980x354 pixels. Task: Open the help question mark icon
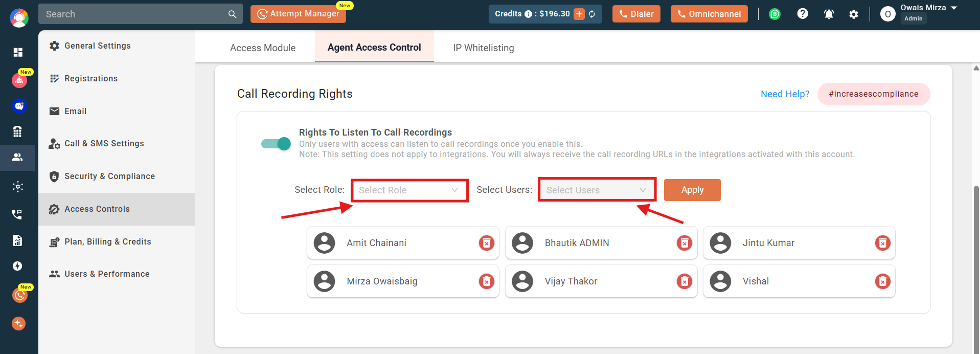coord(803,14)
